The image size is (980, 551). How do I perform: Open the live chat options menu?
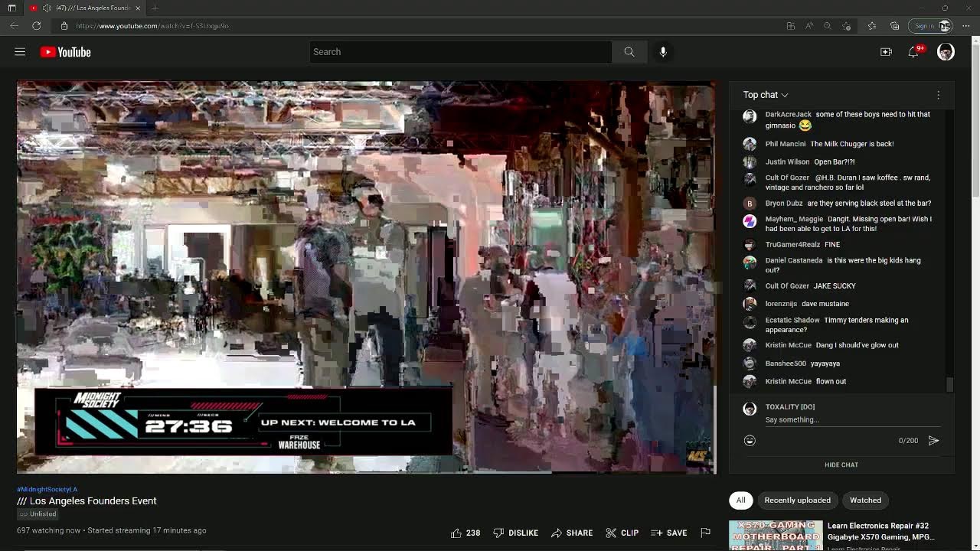click(x=938, y=95)
